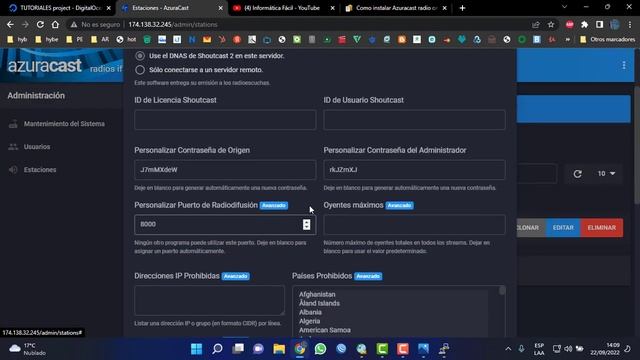Open the three-dot header menu
The image size is (640, 360).
pyautogui.click(x=624, y=65)
